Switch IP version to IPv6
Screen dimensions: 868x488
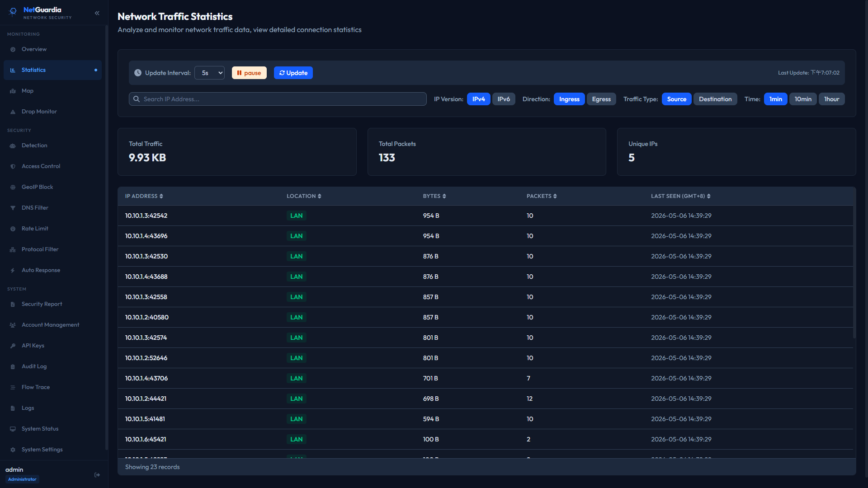click(x=504, y=99)
